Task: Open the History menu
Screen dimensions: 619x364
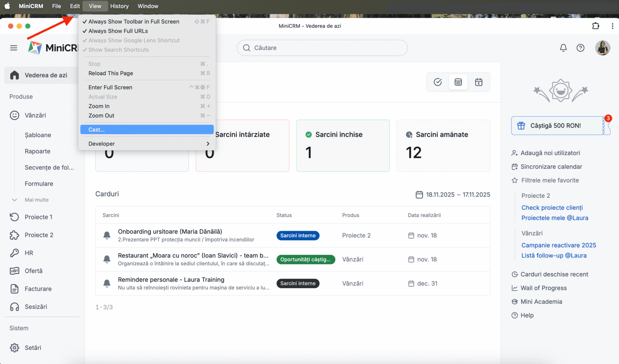Action: click(x=119, y=6)
